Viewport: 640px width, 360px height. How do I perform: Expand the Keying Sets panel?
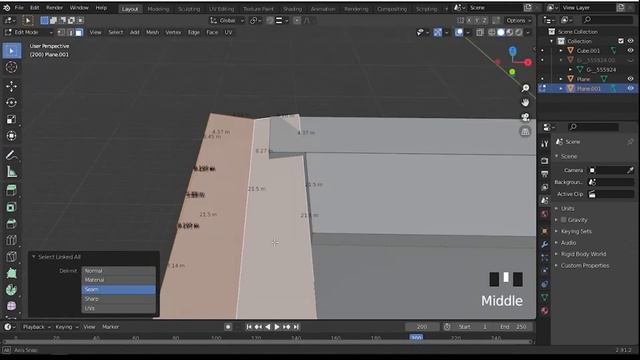(x=576, y=231)
